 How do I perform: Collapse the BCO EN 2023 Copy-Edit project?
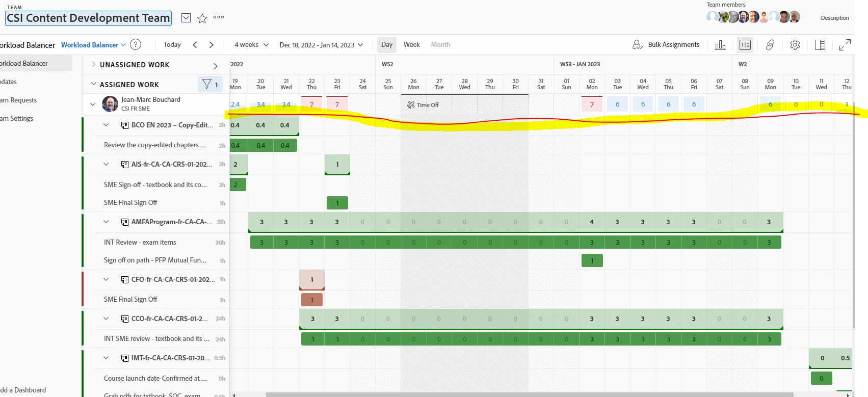pyautogui.click(x=106, y=125)
